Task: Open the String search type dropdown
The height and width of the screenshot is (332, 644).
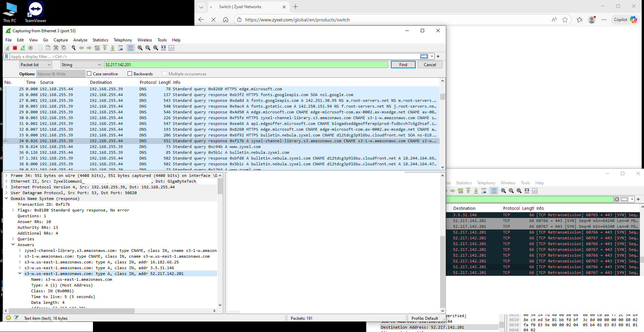Action: tap(81, 64)
